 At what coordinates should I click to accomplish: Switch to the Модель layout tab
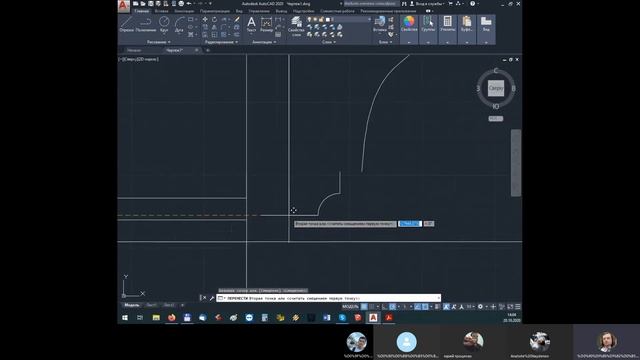(132, 305)
